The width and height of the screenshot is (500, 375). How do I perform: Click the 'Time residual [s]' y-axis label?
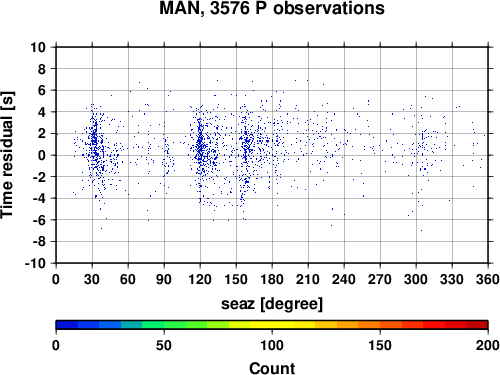pyautogui.click(x=7, y=155)
